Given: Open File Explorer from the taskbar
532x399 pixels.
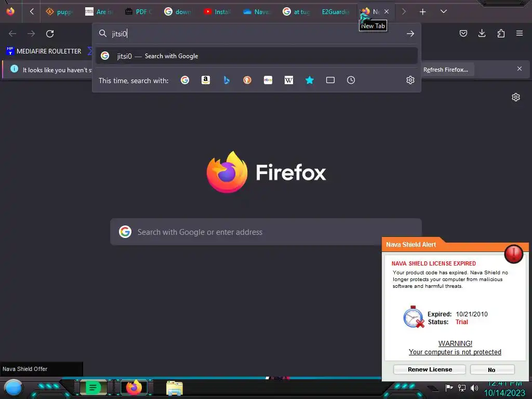Looking at the screenshot, I should point(175,388).
